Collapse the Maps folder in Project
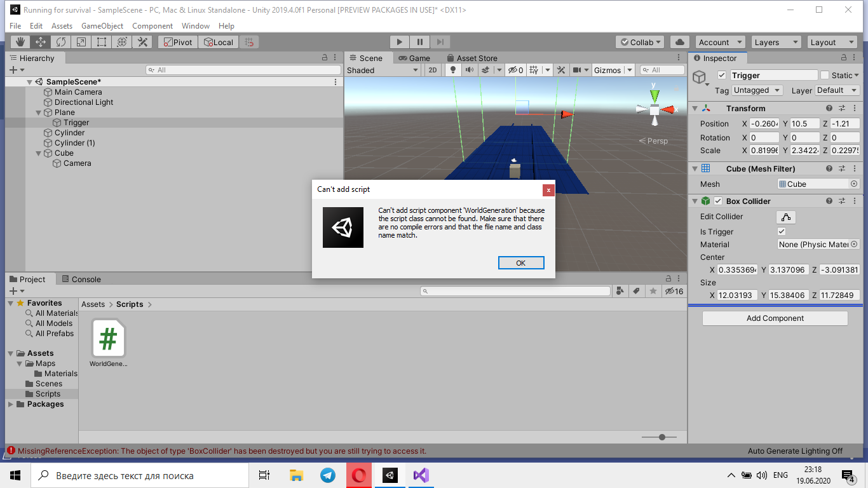The width and height of the screenshot is (868, 488). coord(20,363)
